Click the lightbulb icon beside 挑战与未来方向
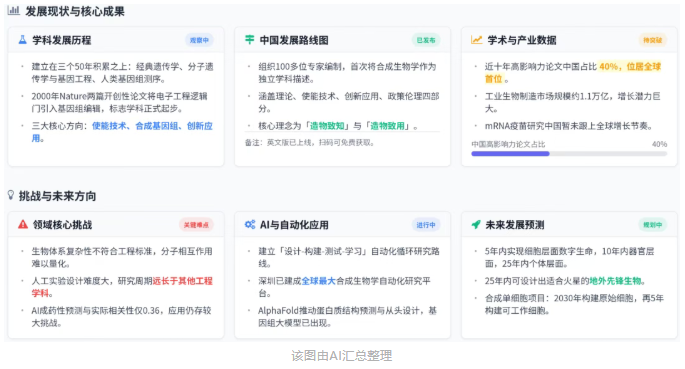 click(11, 195)
